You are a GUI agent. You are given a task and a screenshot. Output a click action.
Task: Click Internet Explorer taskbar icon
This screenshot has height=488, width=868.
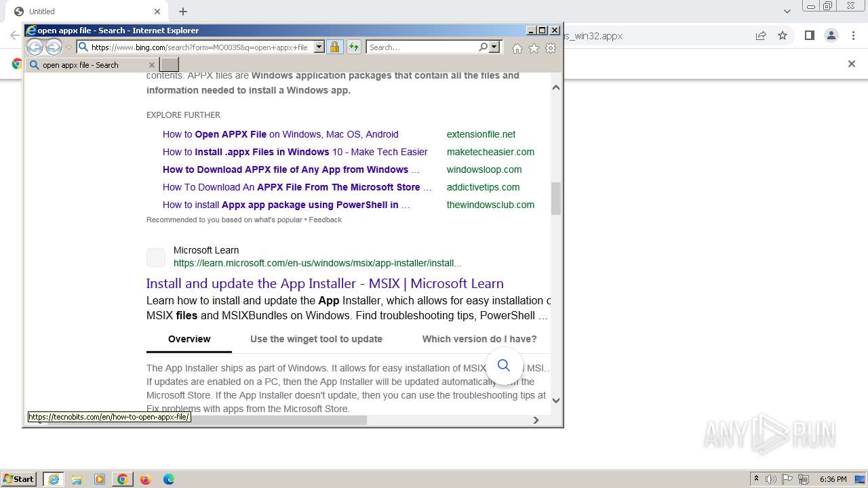[53, 479]
